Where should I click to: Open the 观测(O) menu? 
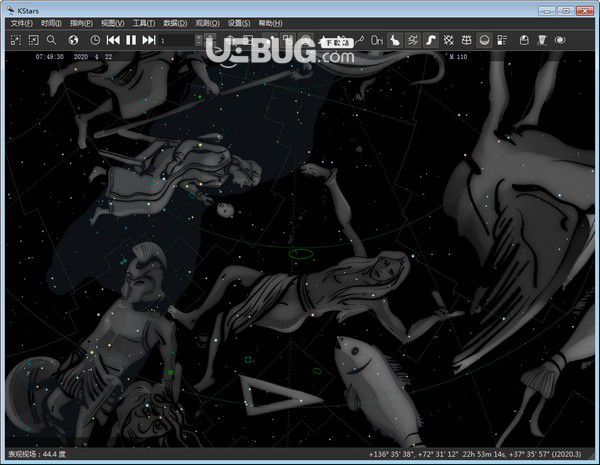click(x=207, y=23)
